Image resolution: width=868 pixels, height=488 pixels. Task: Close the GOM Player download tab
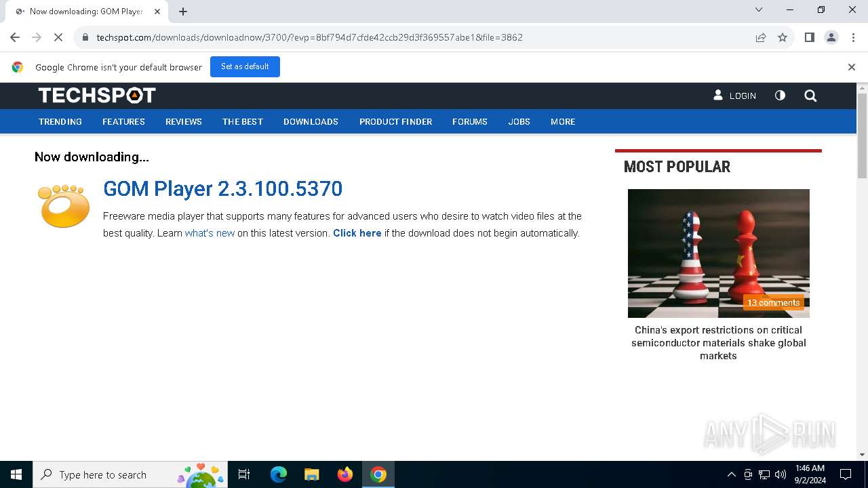click(x=157, y=12)
